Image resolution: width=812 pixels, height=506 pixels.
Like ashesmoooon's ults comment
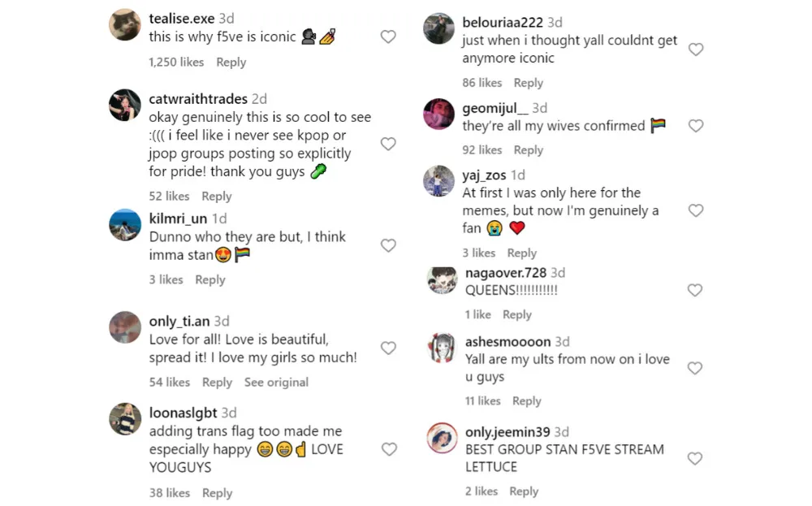[x=695, y=368]
